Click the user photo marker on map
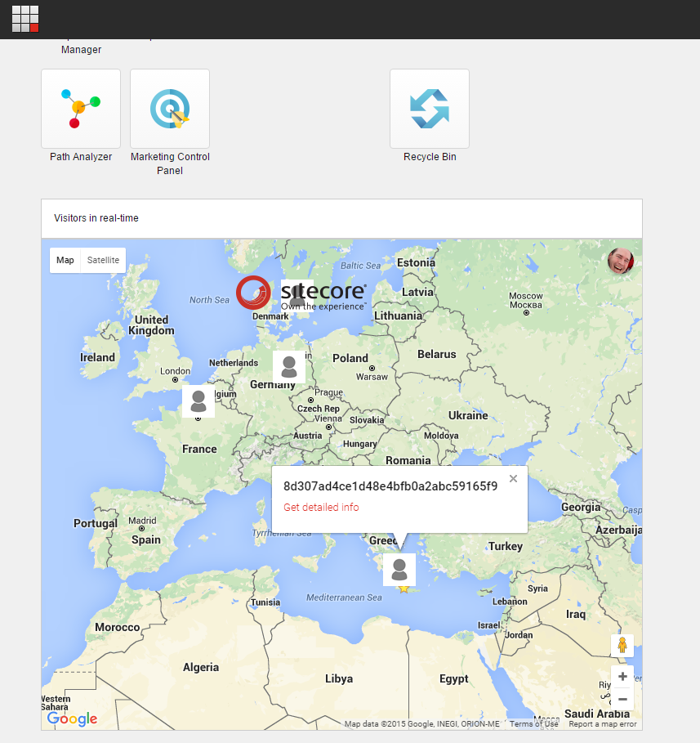700x743 pixels. 621,262
